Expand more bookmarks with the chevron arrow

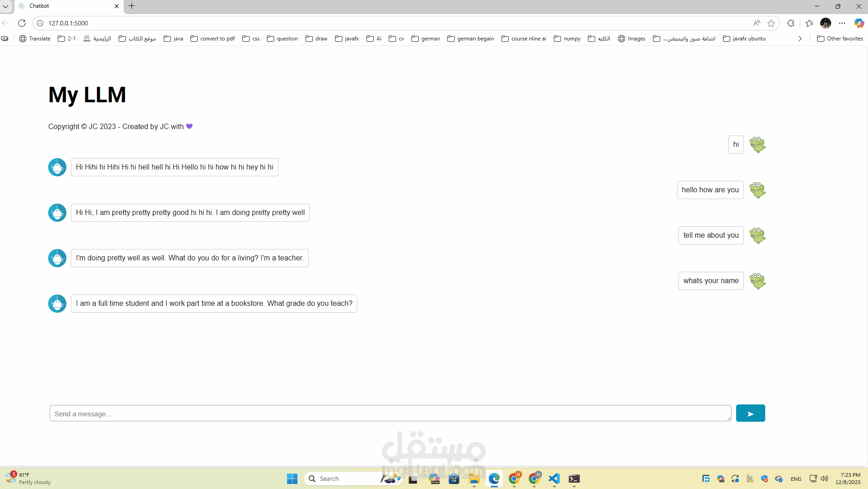(x=800, y=39)
